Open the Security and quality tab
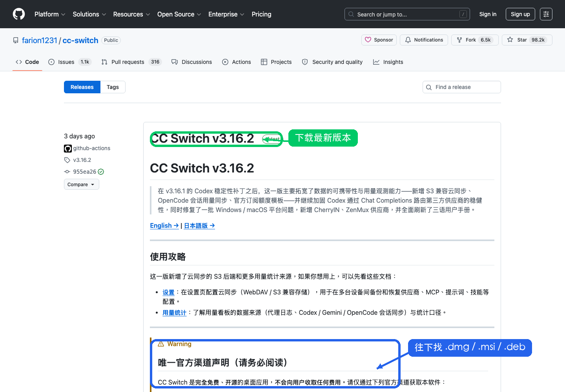 click(332, 62)
